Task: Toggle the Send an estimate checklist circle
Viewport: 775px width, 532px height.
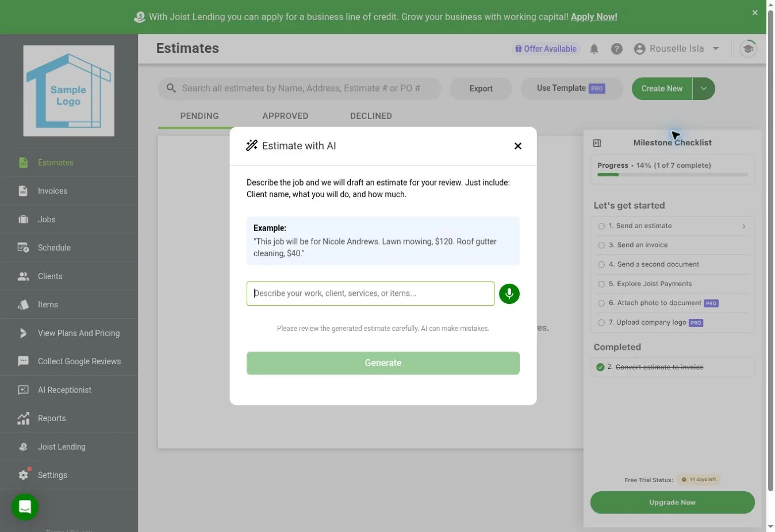Action: [x=601, y=226]
